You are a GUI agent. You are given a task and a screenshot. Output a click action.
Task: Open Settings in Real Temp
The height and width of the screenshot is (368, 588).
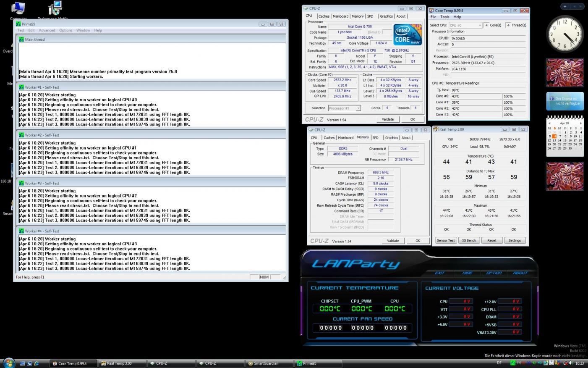point(515,240)
